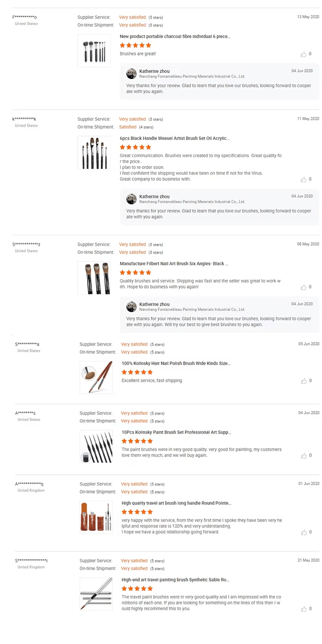Click Katherine zhou's avatar in first reply
Screen dimensions: 322x644
coord(131,74)
